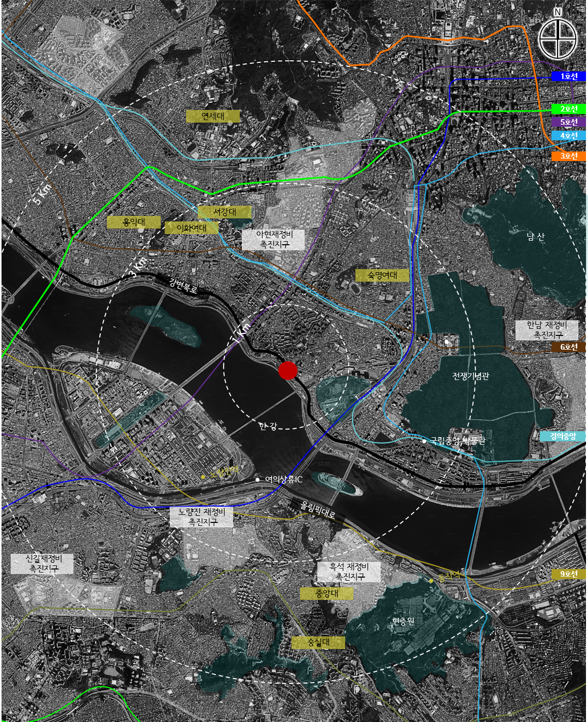
Task: Click the 전쟁기념관 label
Action: click(x=471, y=376)
